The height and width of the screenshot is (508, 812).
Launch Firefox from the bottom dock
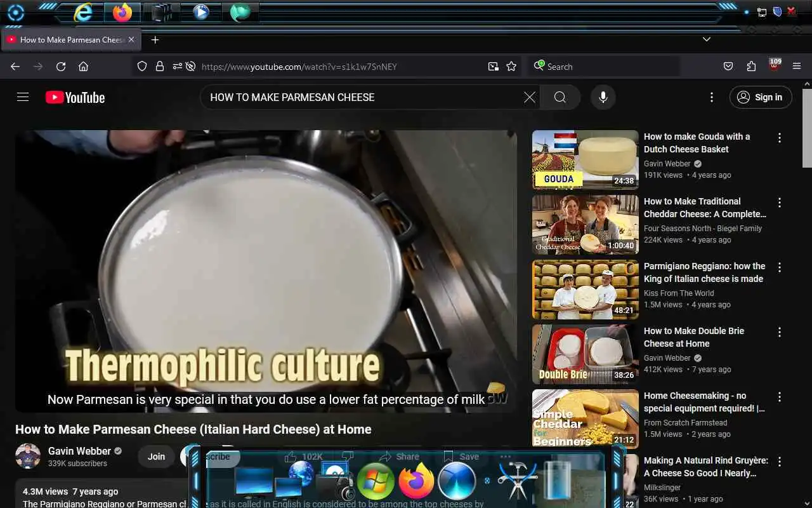416,481
